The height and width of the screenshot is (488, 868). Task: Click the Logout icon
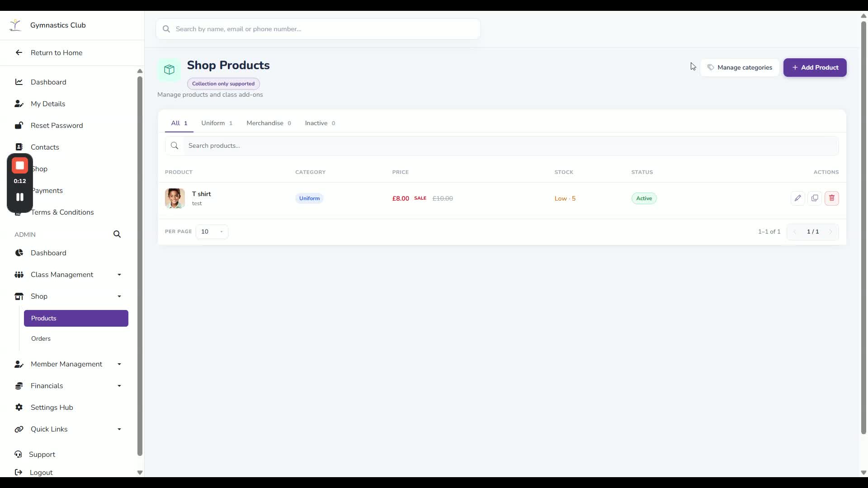[x=19, y=472]
